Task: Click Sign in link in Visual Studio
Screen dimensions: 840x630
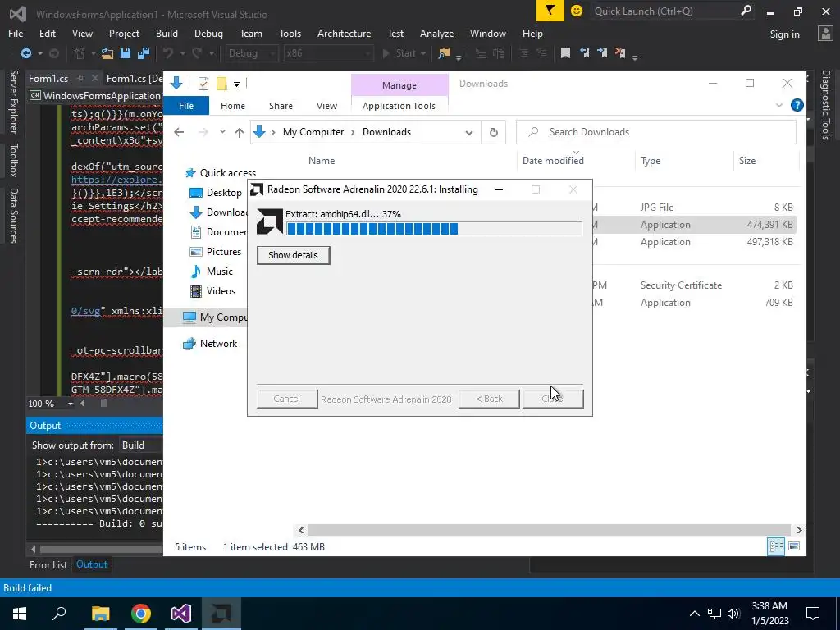Action: pyautogui.click(x=784, y=34)
